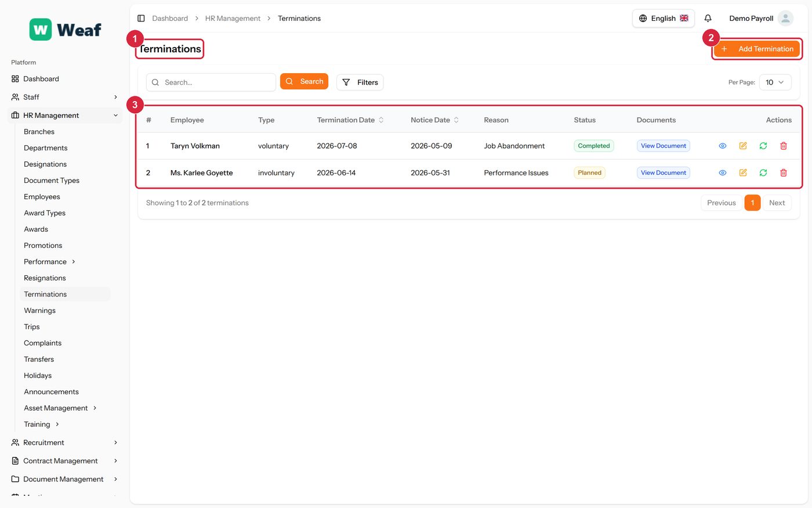Click the Job Abandonment reason cell
The image size is (812, 508).
coord(514,146)
